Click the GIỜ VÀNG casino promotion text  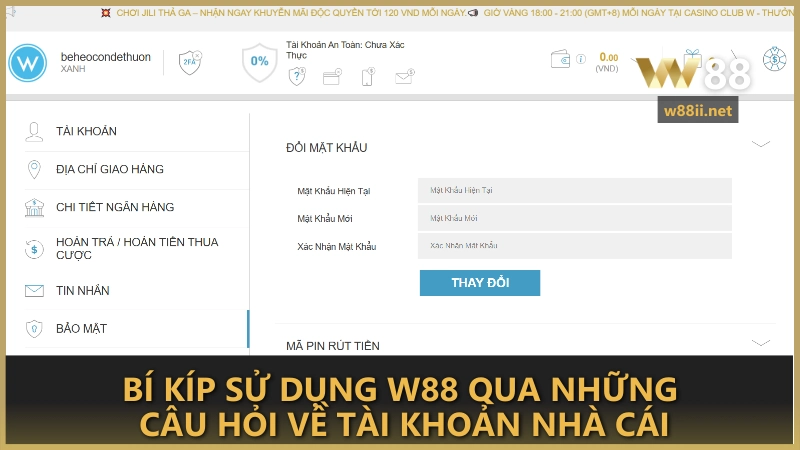click(638, 13)
